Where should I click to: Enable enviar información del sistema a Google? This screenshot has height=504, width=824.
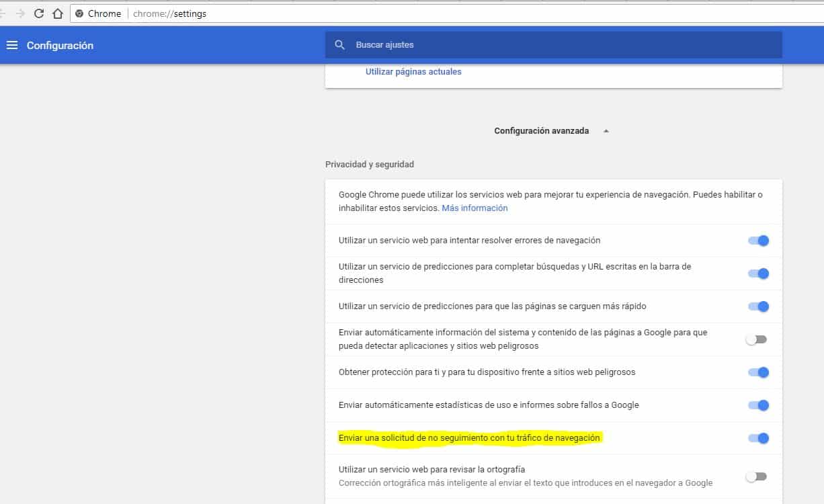click(x=756, y=339)
